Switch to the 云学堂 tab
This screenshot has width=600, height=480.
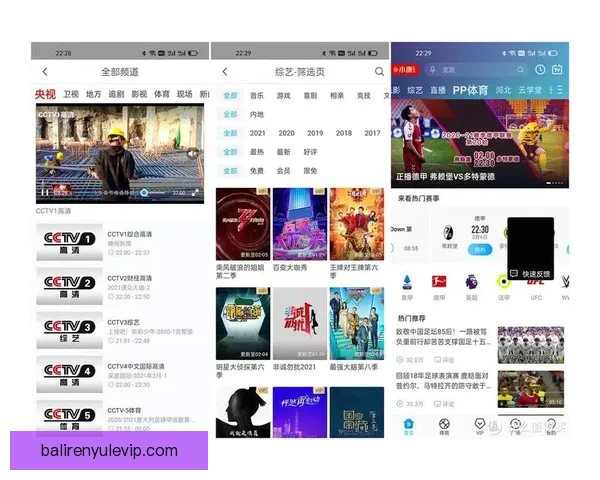tap(530, 90)
